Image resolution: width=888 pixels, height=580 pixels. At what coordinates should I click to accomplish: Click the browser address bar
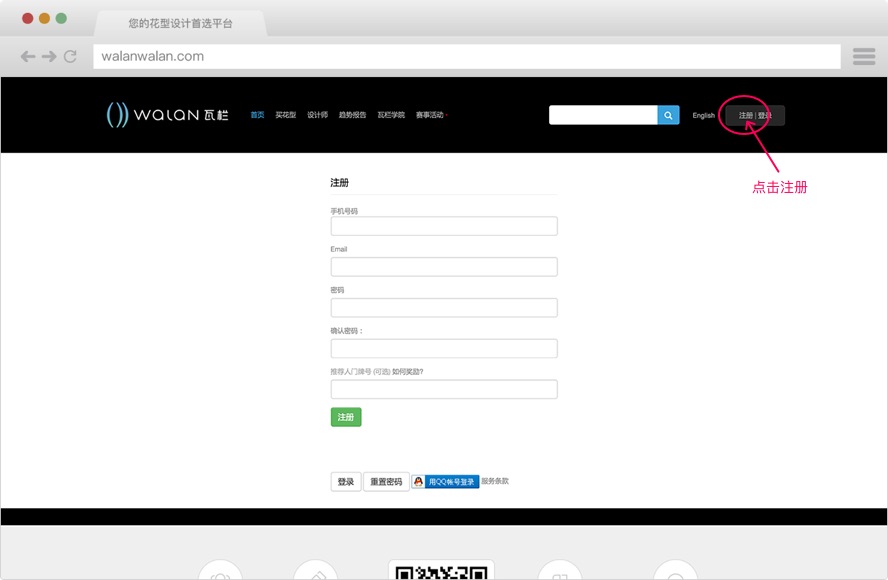[466, 57]
